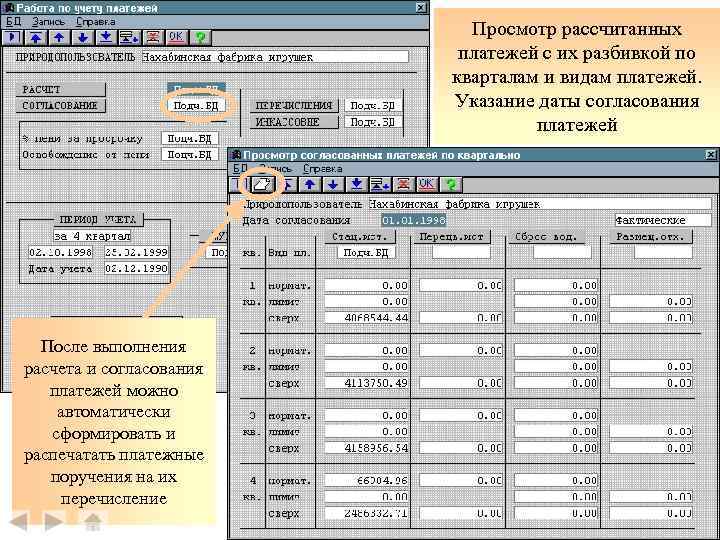Click the Размещ.отх. column button
The width and height of the screenshot is (720, 540).
point(651,237)
